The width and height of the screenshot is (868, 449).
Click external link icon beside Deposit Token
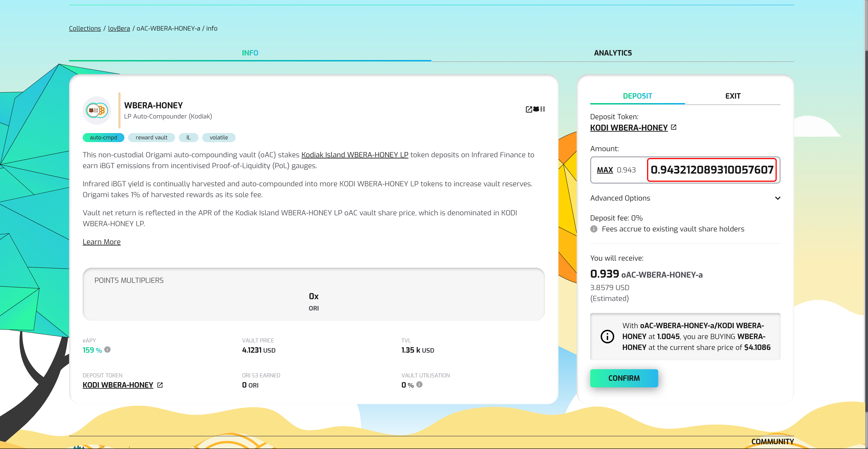tap(673, 127)
